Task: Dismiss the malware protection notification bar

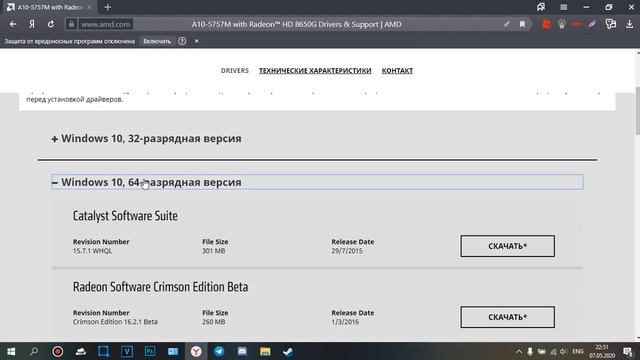Action: (x=196, y=41)
